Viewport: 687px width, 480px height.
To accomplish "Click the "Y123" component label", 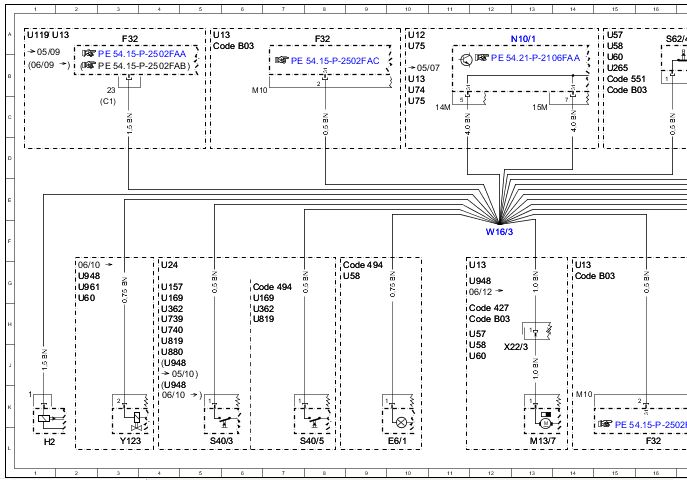I will click(131, 441).
